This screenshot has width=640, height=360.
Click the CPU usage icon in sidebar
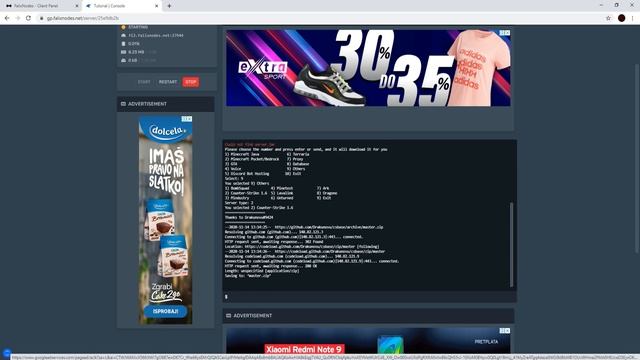point(123,44)
